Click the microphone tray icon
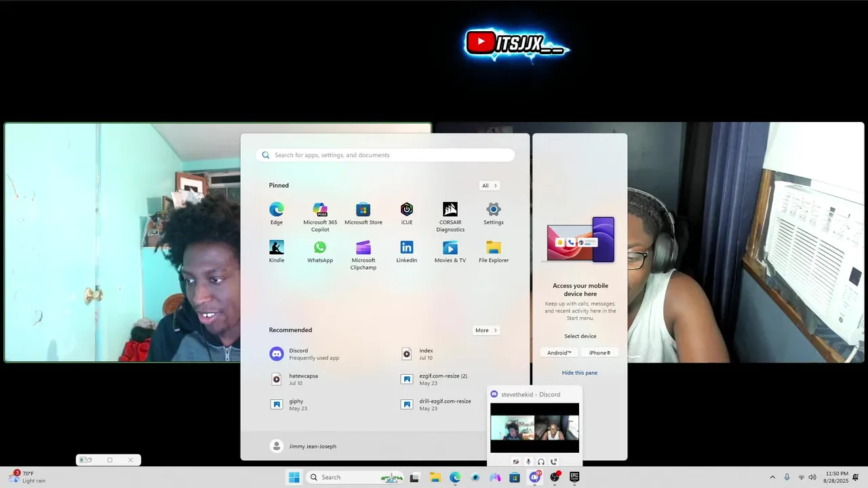Image resolution: width=868 pixels, height=488 pixels. pyautogui.click(x=787, y=477)
